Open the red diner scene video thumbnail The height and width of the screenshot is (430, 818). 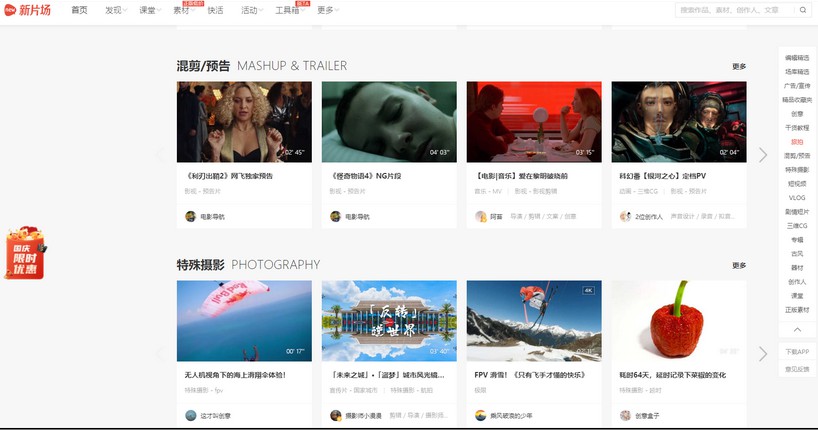pyautogui.click(x=534, y=122)
